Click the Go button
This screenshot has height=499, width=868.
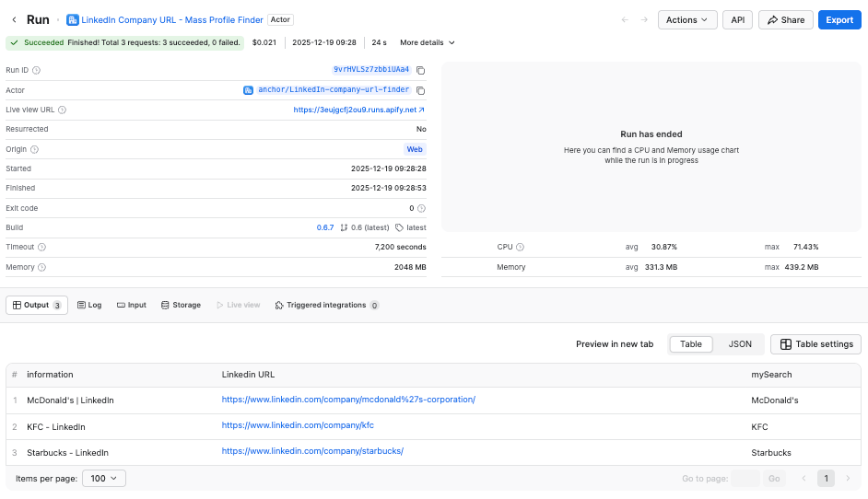774,479
